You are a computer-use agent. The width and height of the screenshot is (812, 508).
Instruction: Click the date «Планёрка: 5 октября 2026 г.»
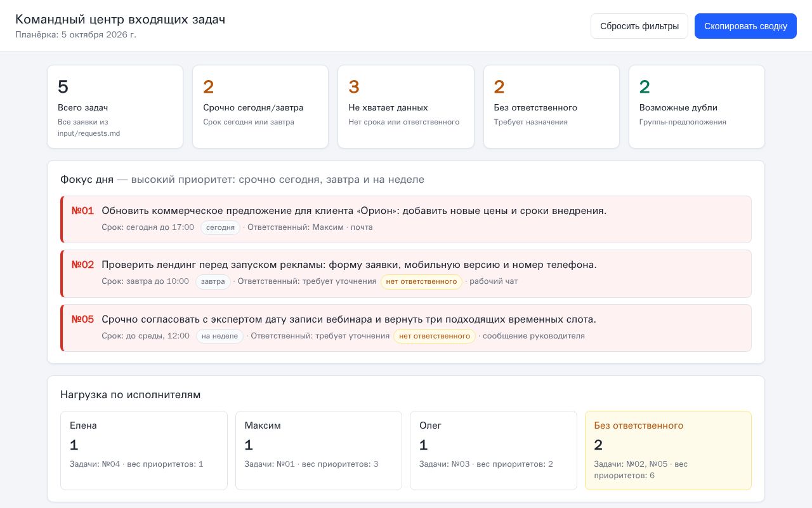[x=75, y=34]
